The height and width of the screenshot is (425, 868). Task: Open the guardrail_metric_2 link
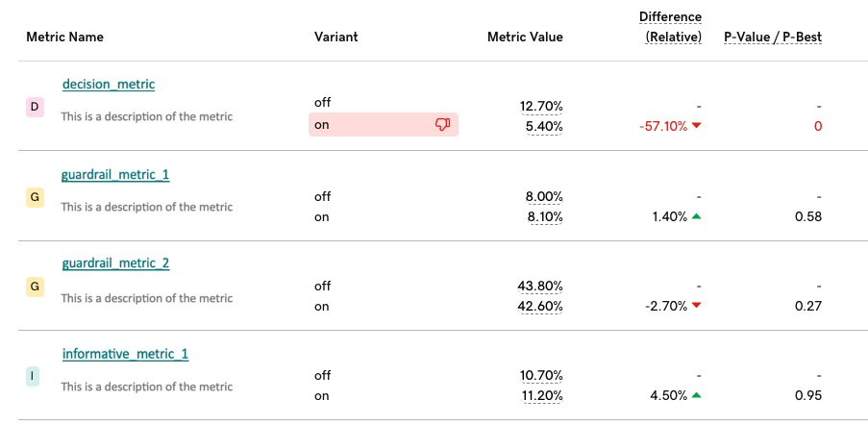[x=115, y=263]
